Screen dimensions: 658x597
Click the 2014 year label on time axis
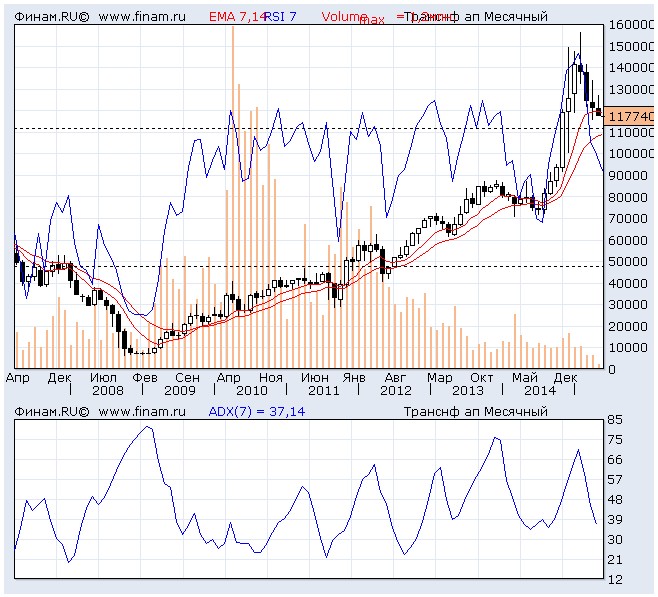click(540, 391)
